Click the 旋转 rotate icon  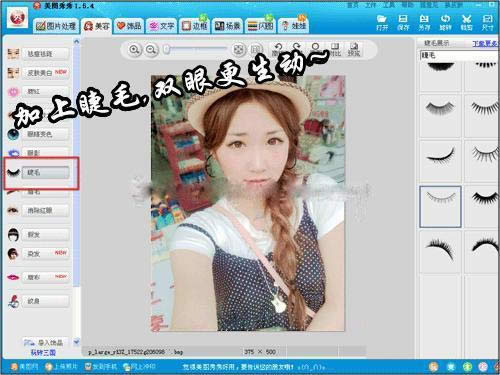[x=445, y=23]
